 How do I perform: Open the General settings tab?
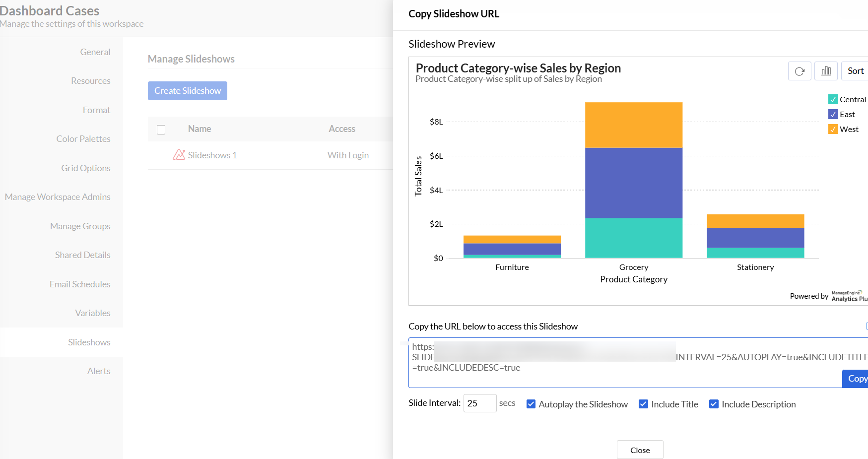95,52
